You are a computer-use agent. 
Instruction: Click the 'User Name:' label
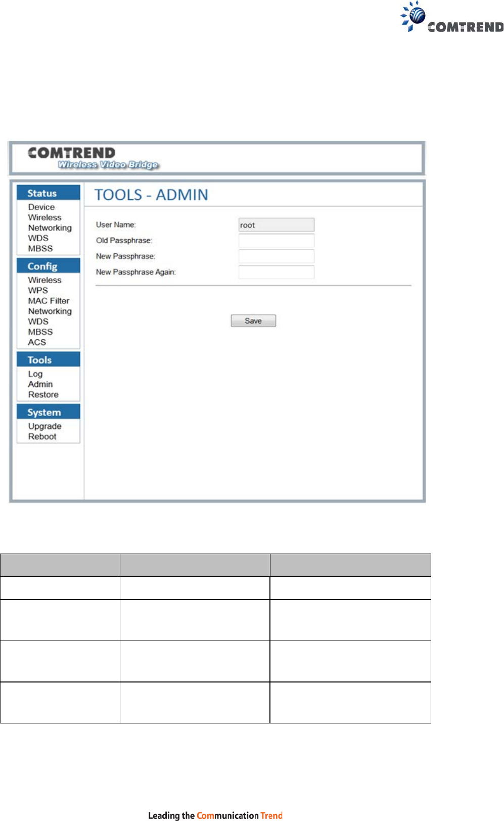coord(116,224)
